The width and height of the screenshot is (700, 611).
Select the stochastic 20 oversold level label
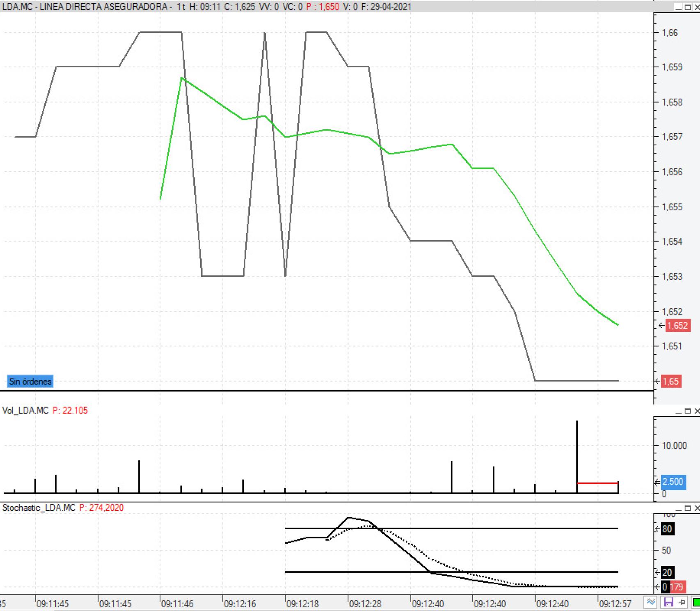tap(667, 572)
